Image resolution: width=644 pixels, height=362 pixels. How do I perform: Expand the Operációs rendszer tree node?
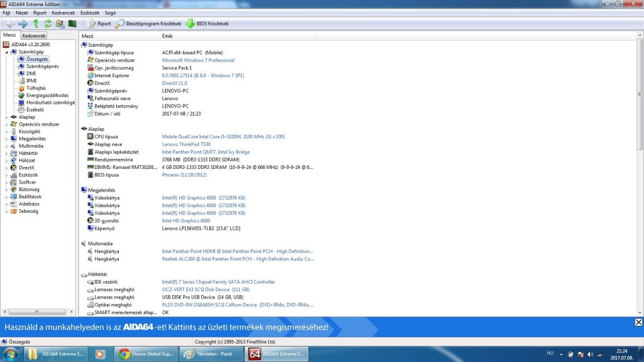(7, 124)
